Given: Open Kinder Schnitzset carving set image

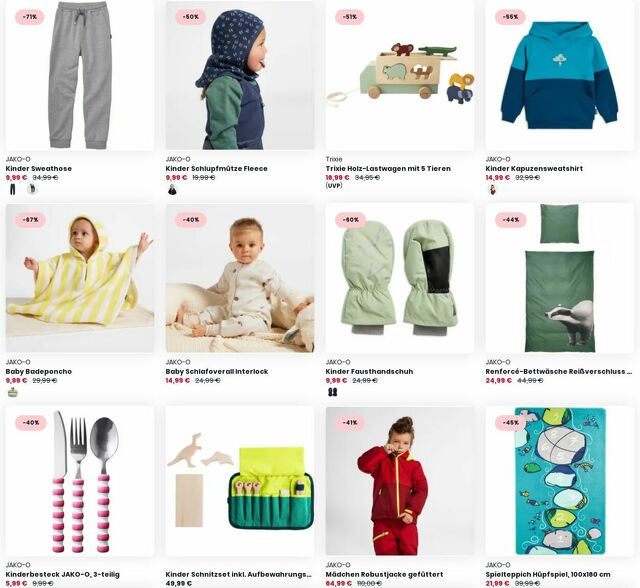Looking at the screenshot, I should pos(240,481).
